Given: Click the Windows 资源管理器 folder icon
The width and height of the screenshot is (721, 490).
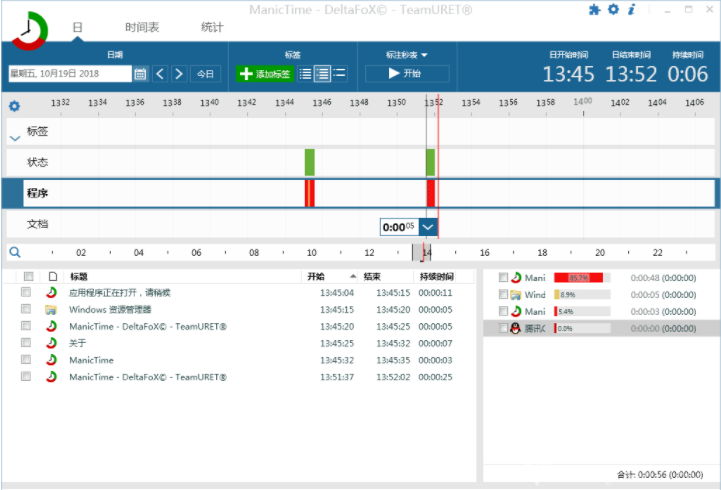Looking at the screenshot, I should 51,310.
